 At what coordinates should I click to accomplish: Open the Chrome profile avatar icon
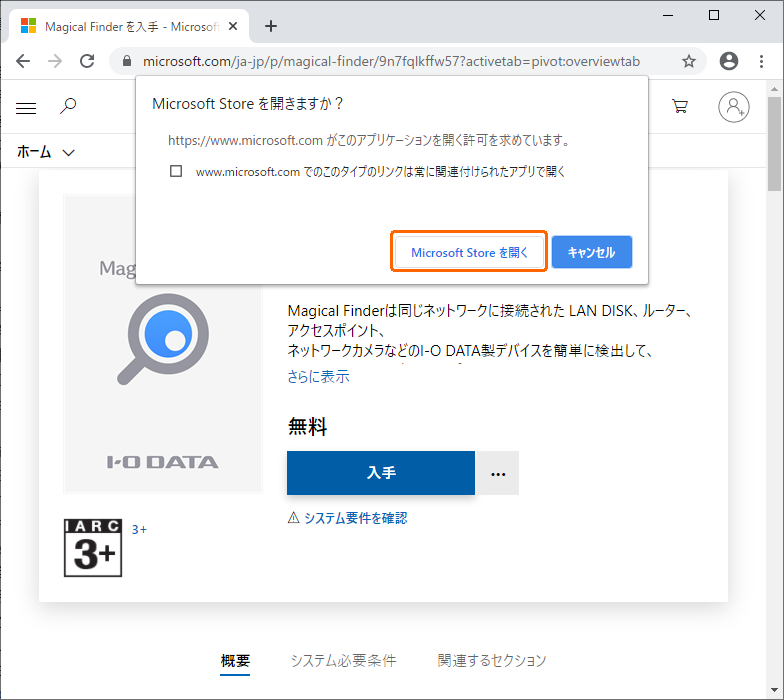pyautogui.click(x=728, y=61)
